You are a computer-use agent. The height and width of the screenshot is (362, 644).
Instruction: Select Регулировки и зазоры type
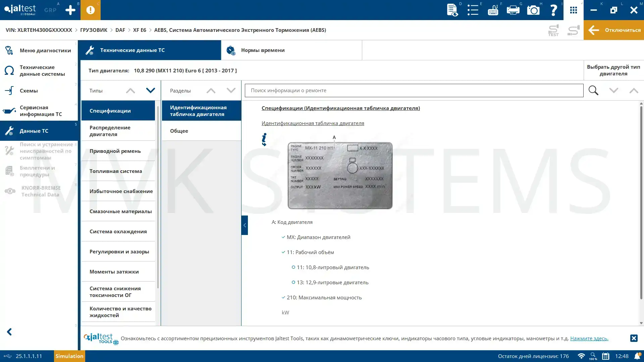[118, 251]
